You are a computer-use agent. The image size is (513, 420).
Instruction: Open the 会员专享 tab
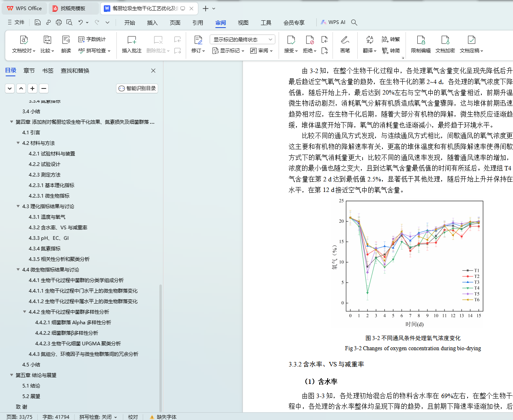(x=294, y=23)
